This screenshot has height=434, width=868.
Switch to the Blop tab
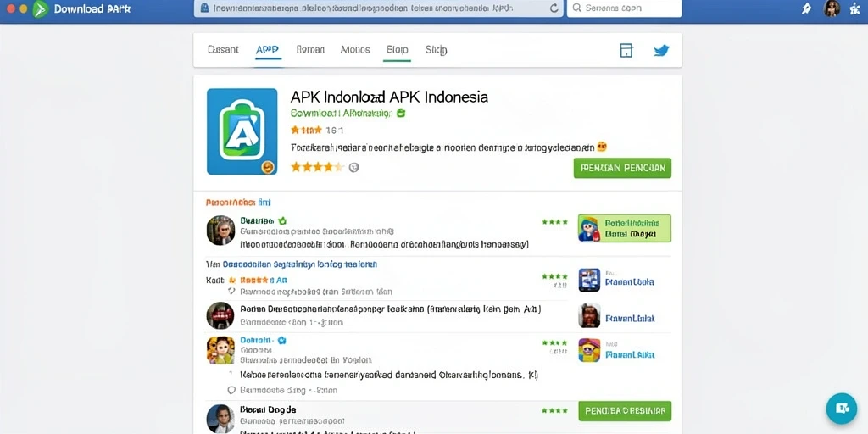(x=397, y=49)
